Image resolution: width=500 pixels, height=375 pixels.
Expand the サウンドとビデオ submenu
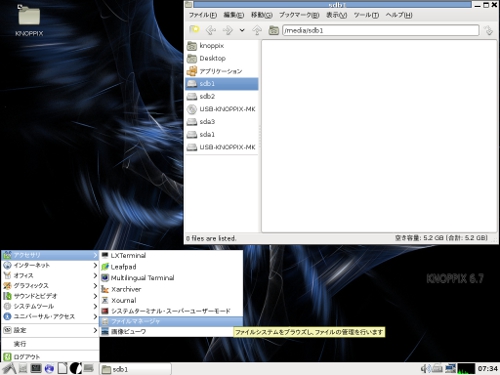(50, 296)
